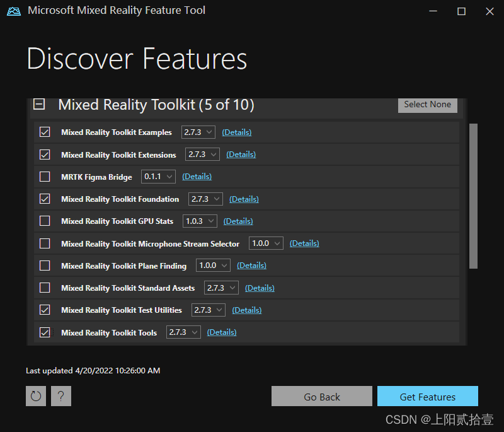The height and width of the screenshot is (432, 504).
Task: Open Plane Finding version dropdown
Action: tap(213, 266)
